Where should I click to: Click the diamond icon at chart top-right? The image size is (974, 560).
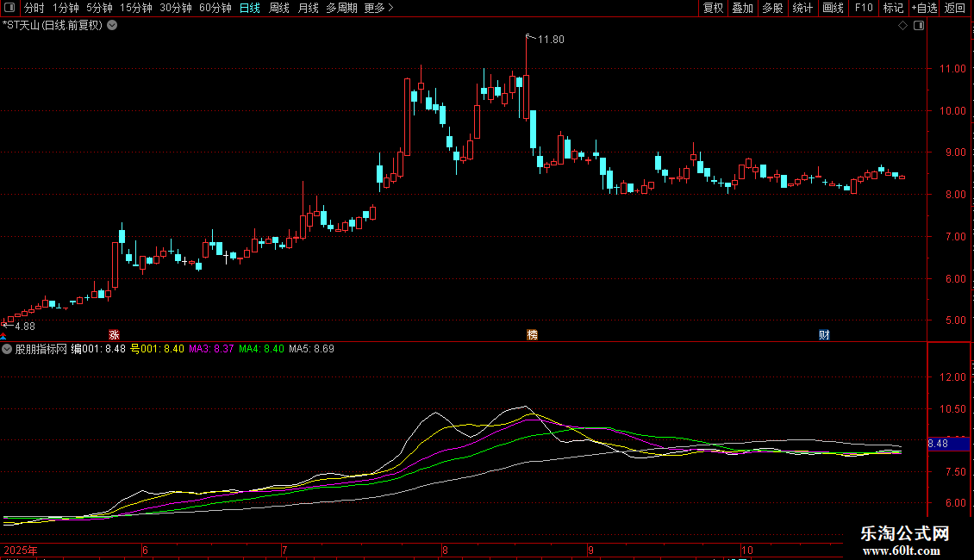(902, 26)
